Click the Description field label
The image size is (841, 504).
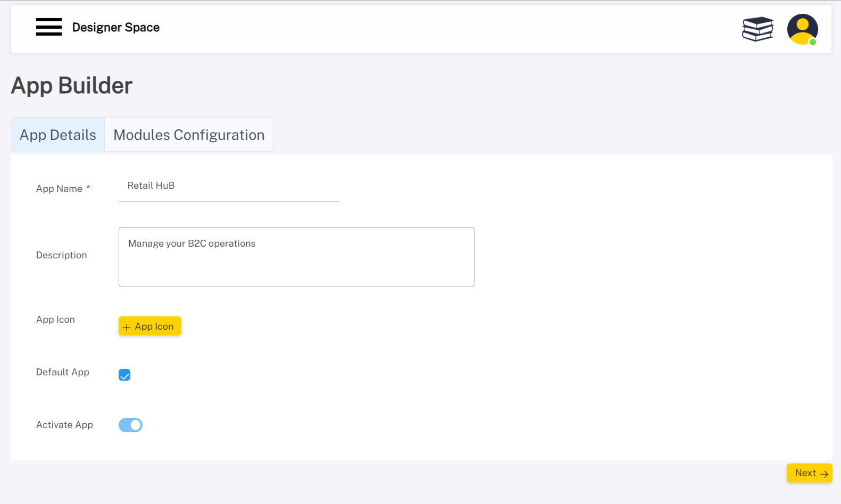pos(61,255)
